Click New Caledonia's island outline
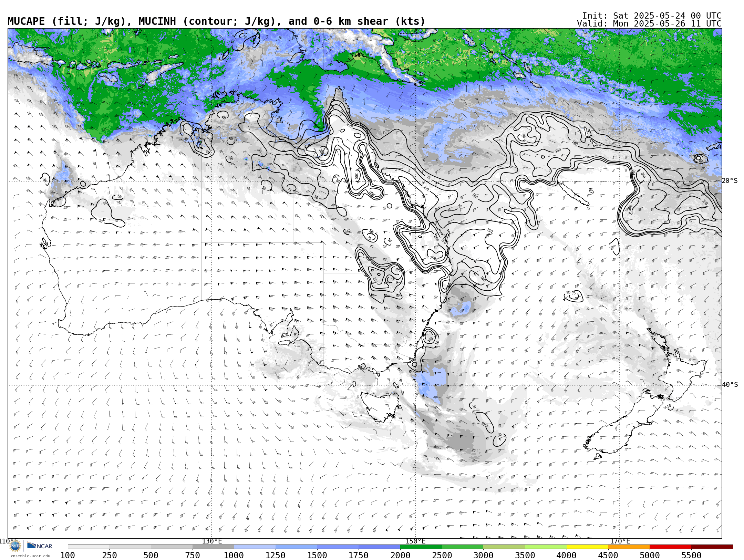The height and width of the screenshot is (560, 744). tap(573, 194)
